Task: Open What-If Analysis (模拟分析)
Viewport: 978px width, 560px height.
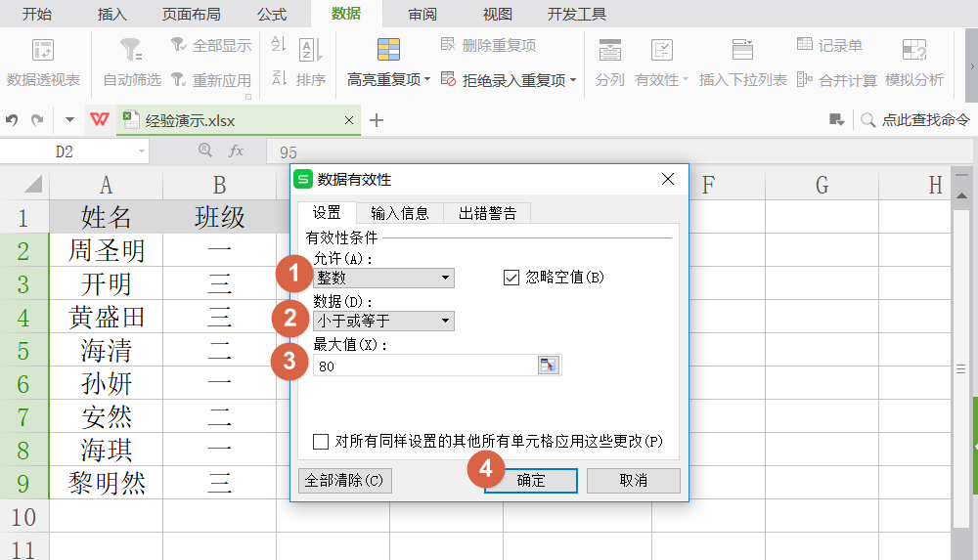Action: coord(913,62)
